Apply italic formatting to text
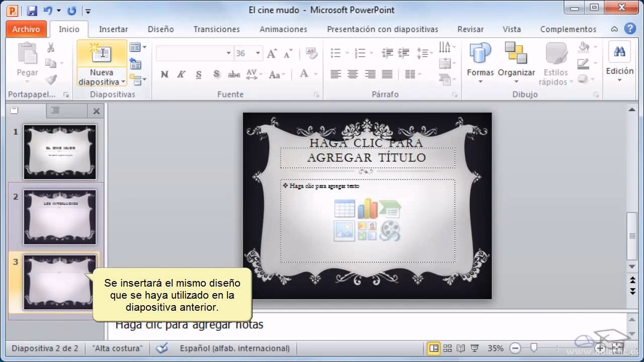Image resolution: width=644 pixels, height=362 pixels. [181, 74]
